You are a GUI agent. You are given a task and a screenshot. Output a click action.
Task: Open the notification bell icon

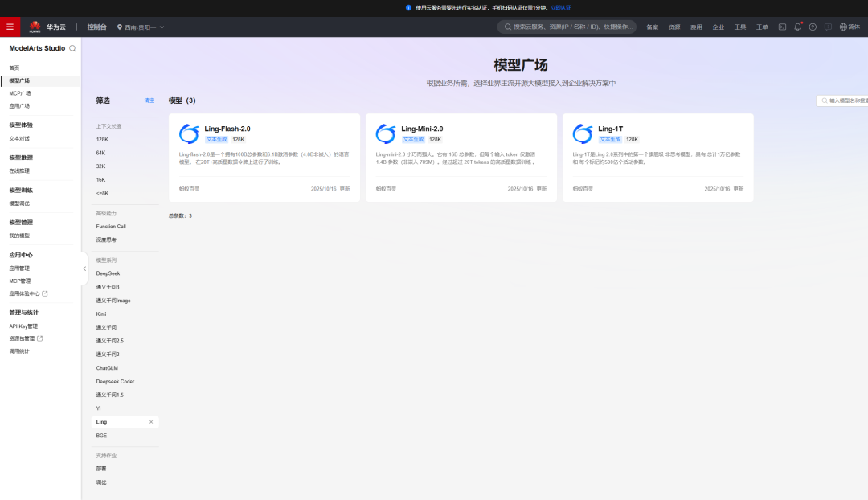pos(798,27)
